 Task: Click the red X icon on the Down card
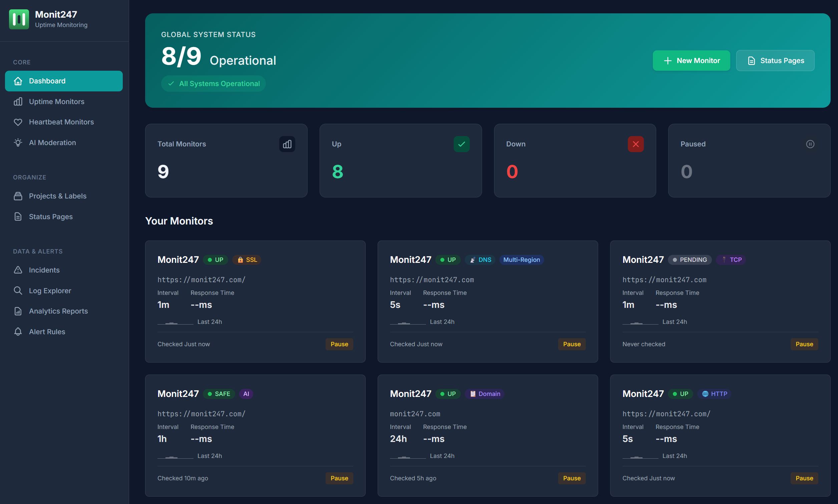pos(636,144)
